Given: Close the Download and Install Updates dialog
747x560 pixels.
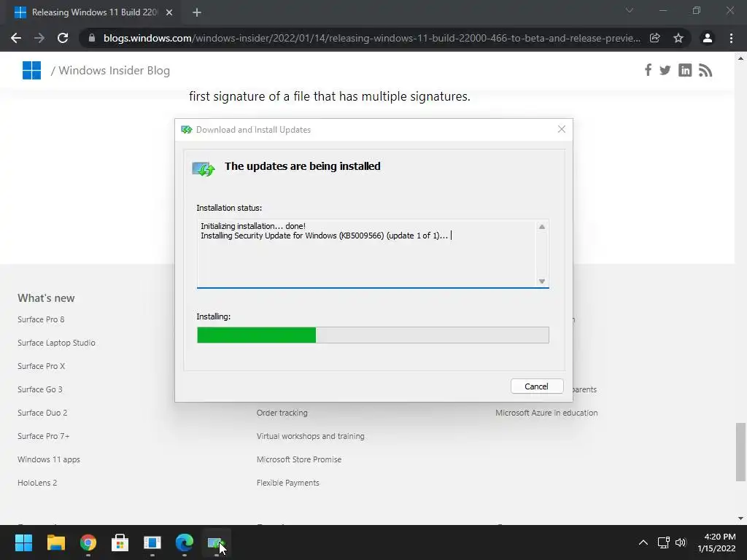Looking at the screenshot, I should [x=561, y=130].
